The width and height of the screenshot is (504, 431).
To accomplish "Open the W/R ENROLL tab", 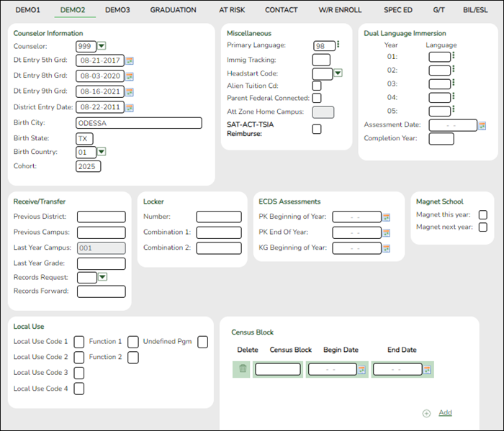I will 340,10.
